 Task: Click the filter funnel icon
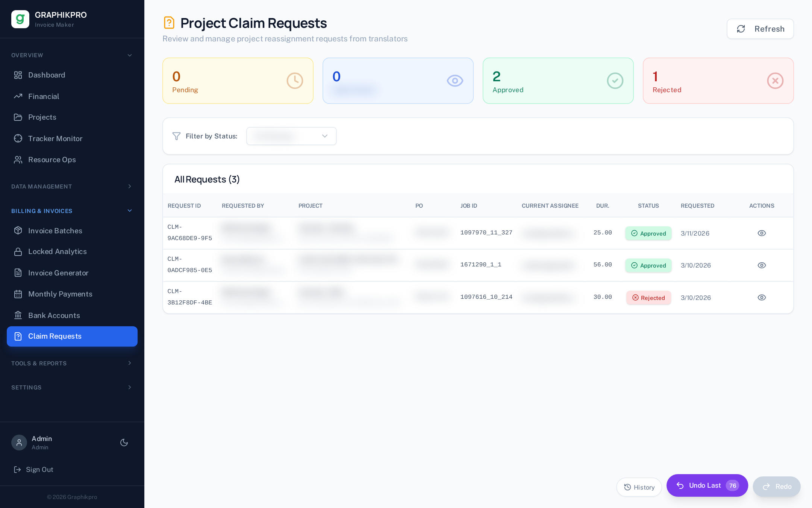pyautogui.click(x=176, y=136)
